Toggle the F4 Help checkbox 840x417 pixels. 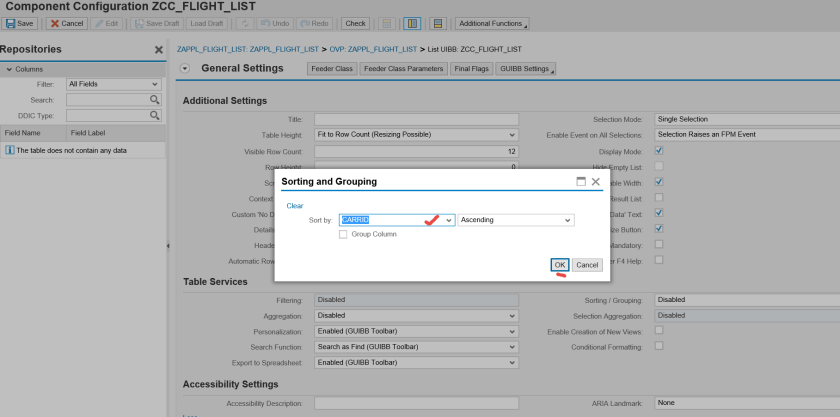click(x=659, y=259)
